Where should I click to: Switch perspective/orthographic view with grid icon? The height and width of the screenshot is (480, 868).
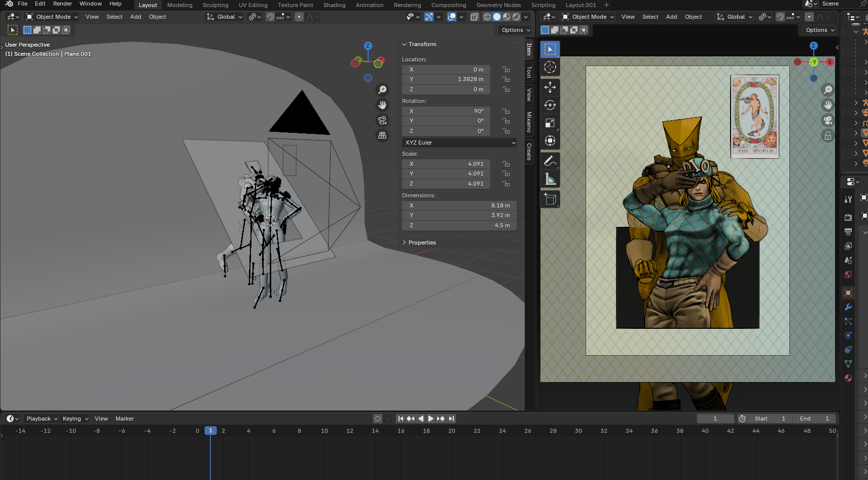[382, 135]
